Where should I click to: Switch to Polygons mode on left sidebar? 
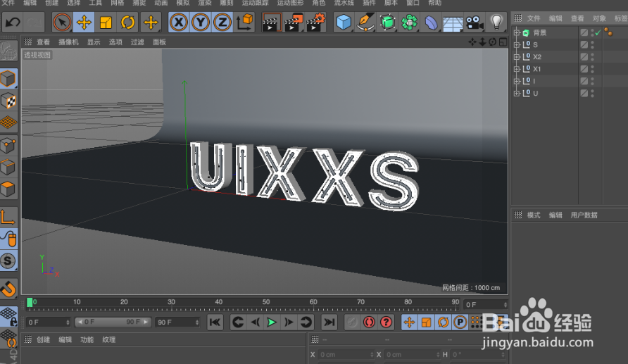[8, 189]
